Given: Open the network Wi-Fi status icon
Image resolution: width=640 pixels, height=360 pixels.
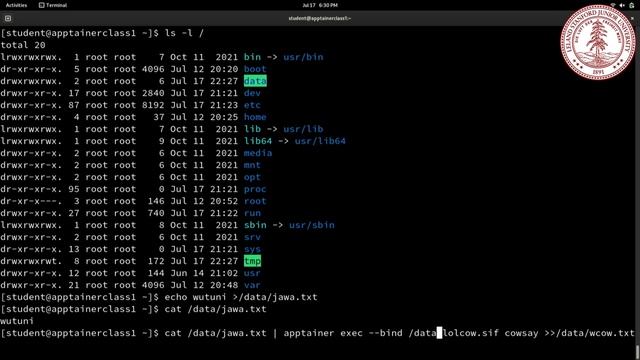Looking at the screenshot, I should (613, 5).
